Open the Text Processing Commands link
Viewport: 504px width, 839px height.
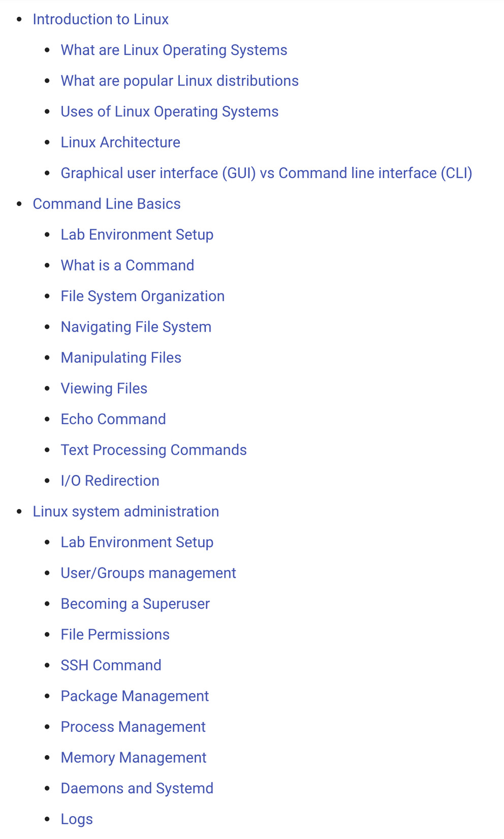click(153, 450)
